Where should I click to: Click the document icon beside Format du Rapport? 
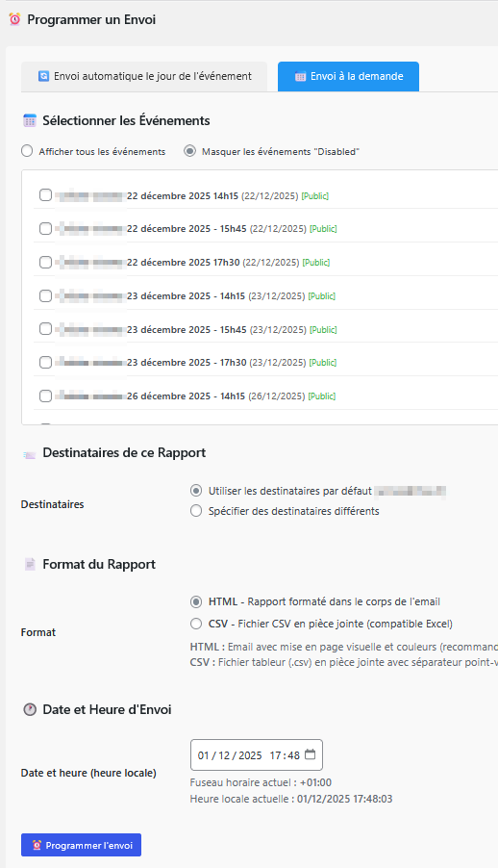click(30, 564)
